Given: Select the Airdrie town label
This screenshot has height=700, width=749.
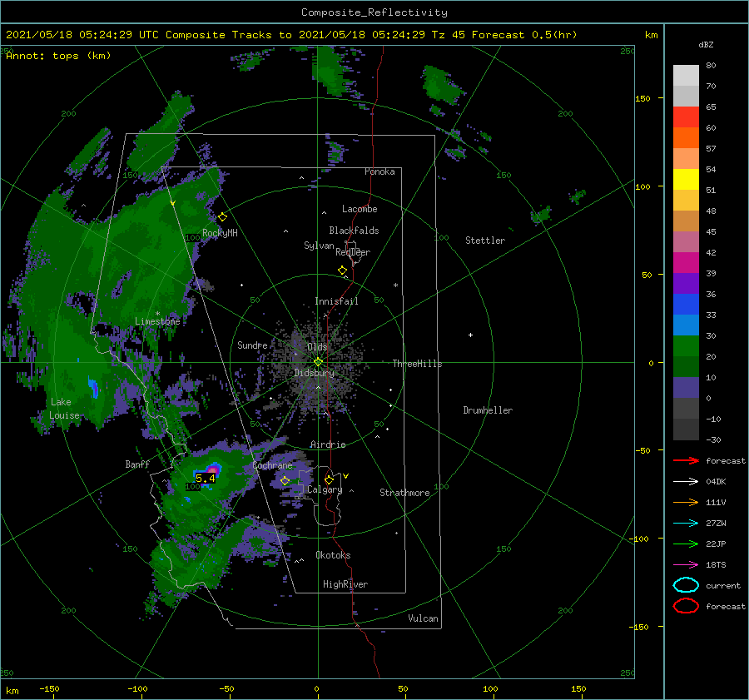Looking at the screenshot, I should pos(328,444).
